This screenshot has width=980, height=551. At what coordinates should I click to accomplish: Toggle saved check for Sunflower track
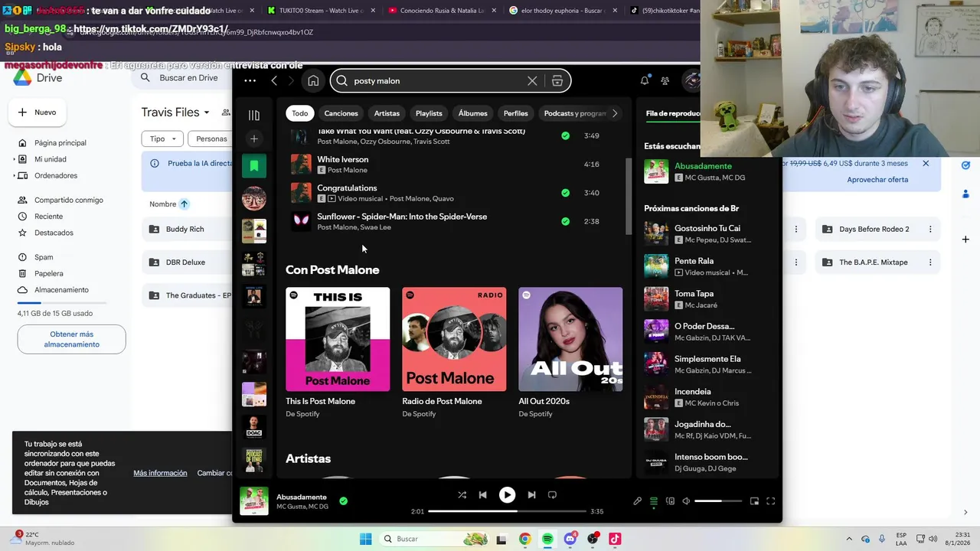[x=565, y=221]
